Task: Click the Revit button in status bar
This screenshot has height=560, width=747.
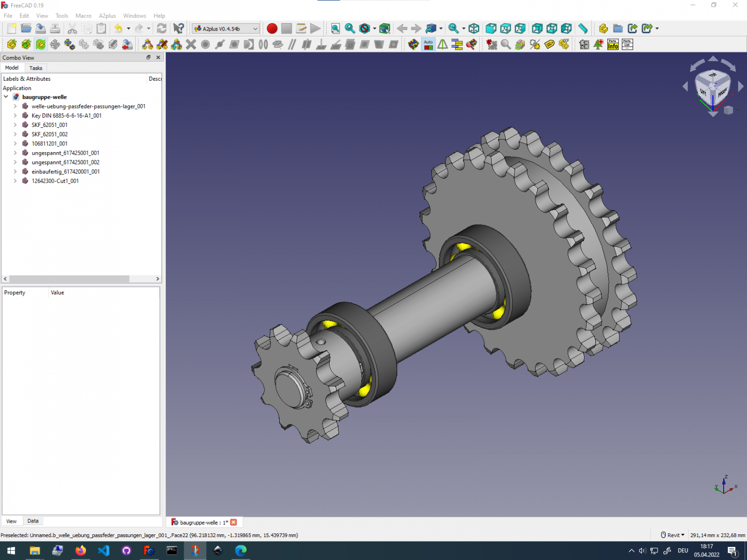Action: point(673,535)
